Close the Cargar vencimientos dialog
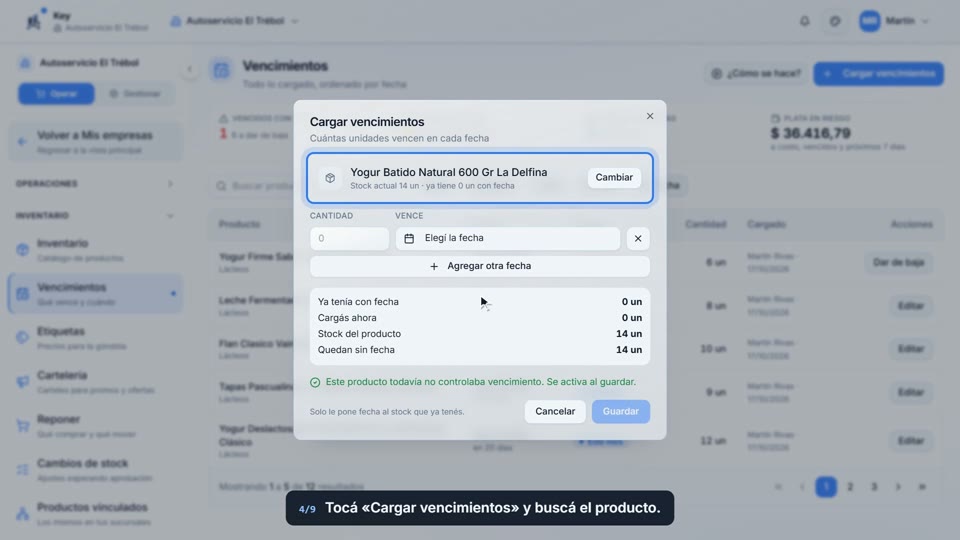 click(650, 116)
